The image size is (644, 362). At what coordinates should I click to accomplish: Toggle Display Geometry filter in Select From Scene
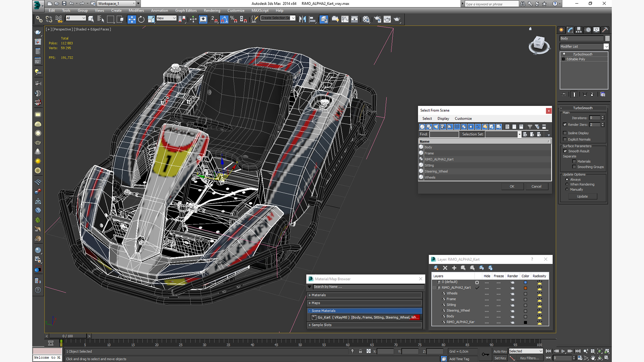pos(422,127)
